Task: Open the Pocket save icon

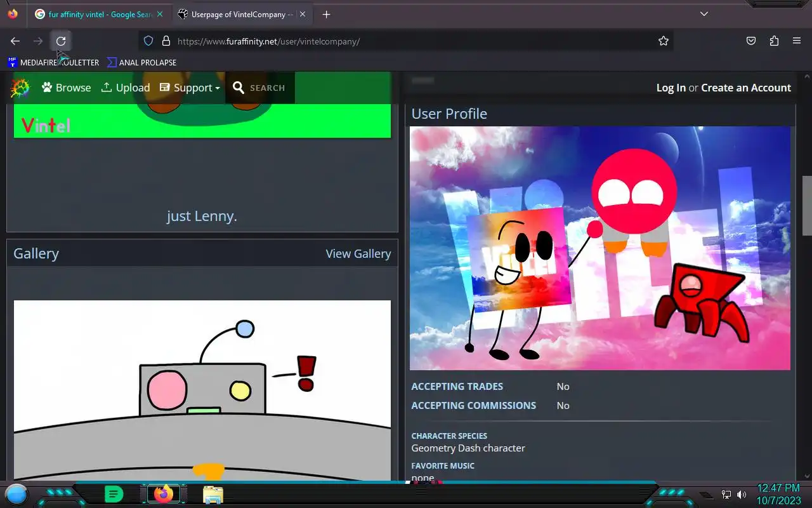Action: (x=751, y=41)
